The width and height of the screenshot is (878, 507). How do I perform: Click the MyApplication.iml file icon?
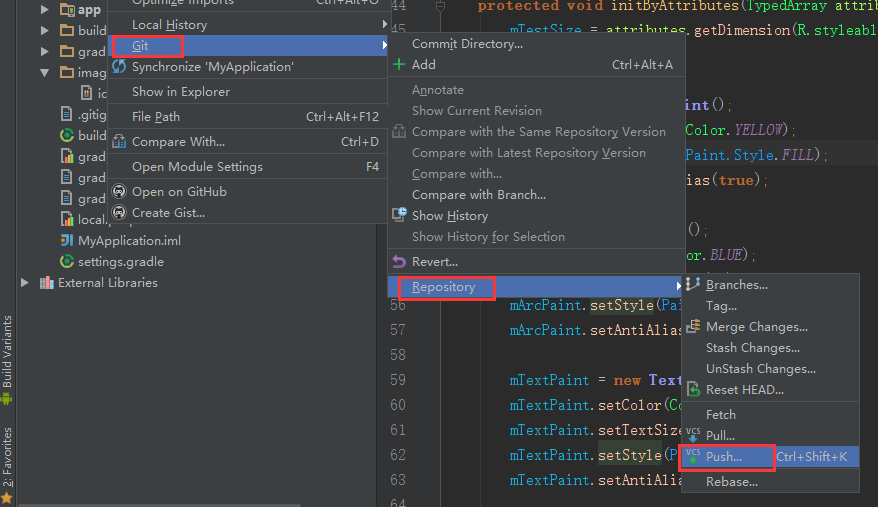(x=67, y=240)
